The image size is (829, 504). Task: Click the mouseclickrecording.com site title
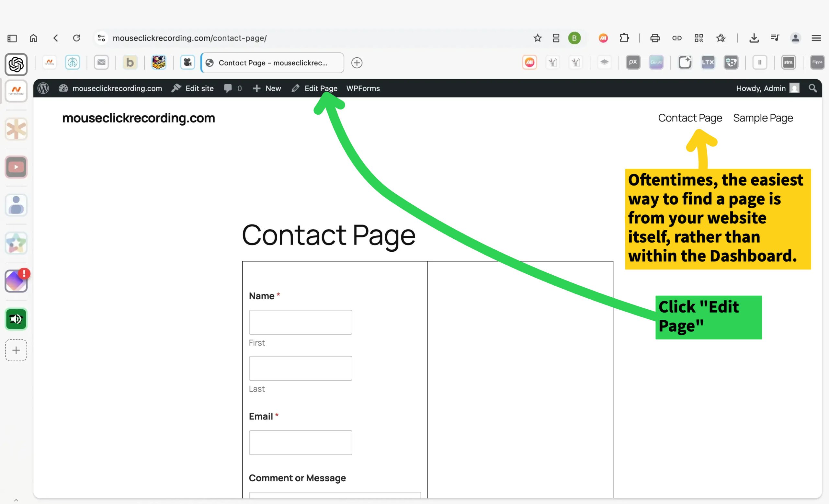(138, 118)
